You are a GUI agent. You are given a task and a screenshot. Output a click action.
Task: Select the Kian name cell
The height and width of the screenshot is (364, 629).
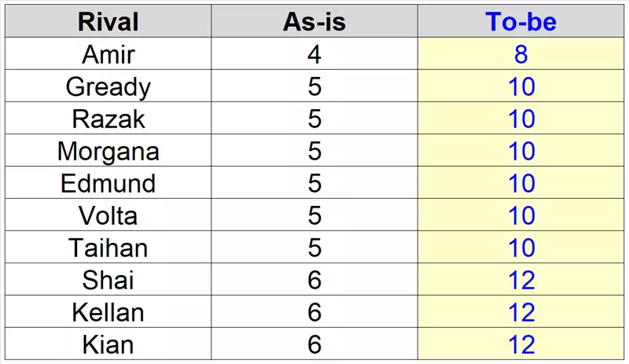pyautogui.click(x=108, y=344)
